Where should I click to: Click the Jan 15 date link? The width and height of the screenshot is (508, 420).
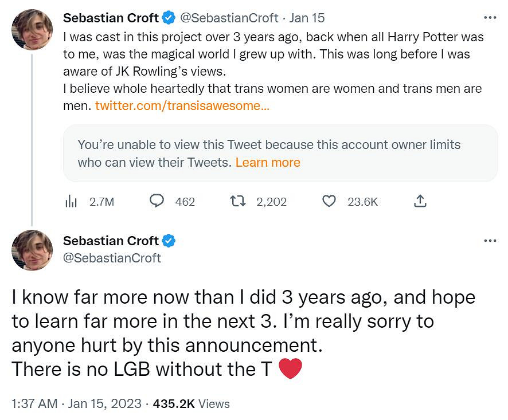(x=307, y=18)
